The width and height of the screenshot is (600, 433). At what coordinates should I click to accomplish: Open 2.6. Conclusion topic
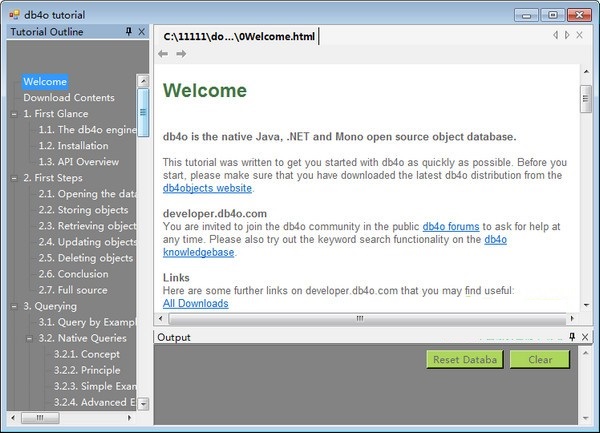(x=73, y=274)
